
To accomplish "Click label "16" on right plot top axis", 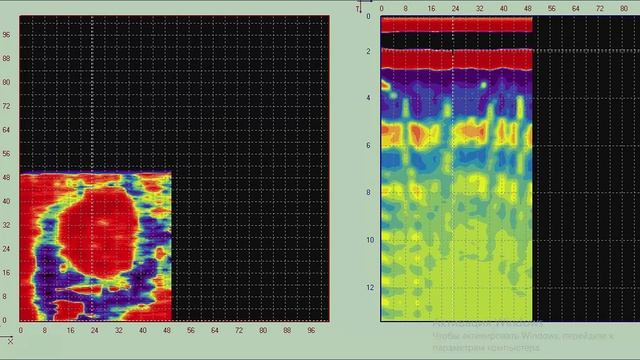I will point(431,8).
